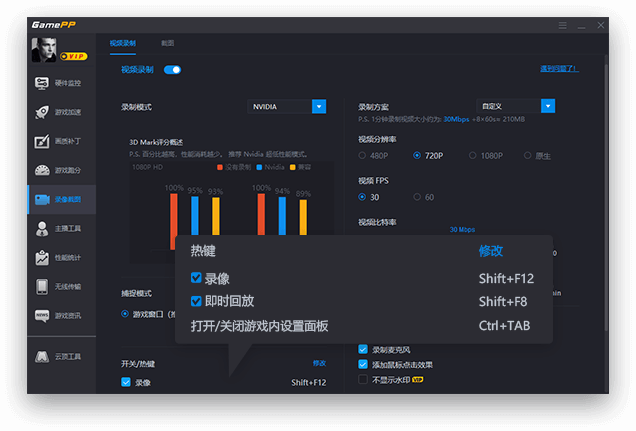Open 性能统计 chart clipboard sidebar icon
This screenshot has width=636, height=431.
tap(42, 258)
